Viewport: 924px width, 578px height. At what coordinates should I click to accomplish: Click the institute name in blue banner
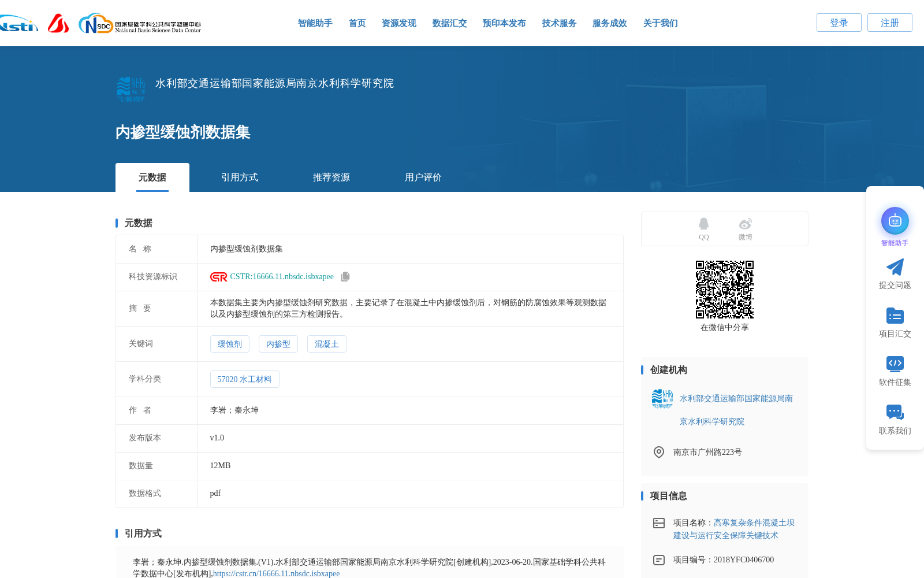274,83
